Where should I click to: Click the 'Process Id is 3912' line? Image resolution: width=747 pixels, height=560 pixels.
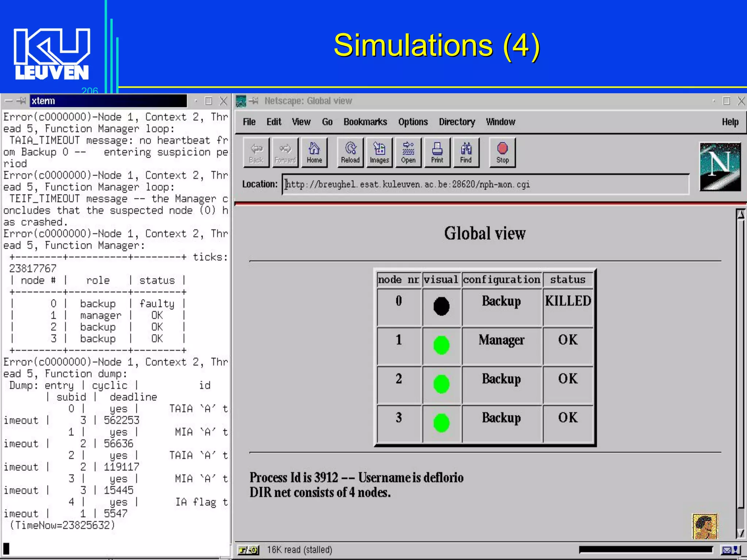click(x=356, y=478)
